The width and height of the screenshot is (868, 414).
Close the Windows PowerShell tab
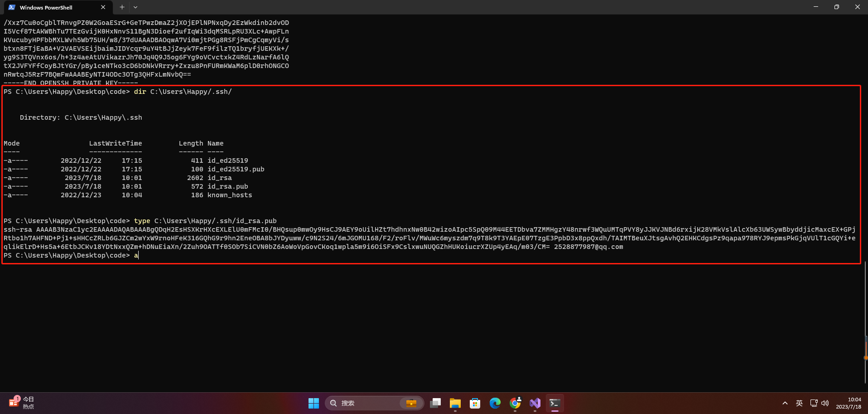click(x=103, y=7)
